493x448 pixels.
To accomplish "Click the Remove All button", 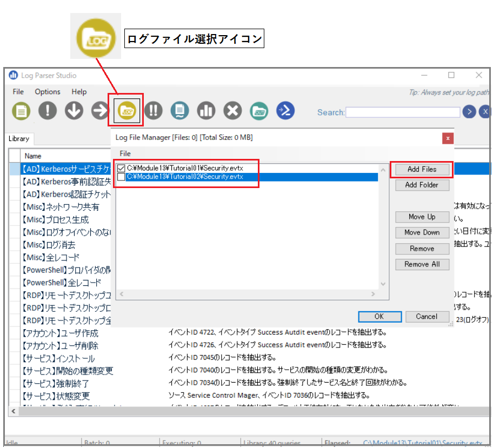I will click(x=422, y=264).
